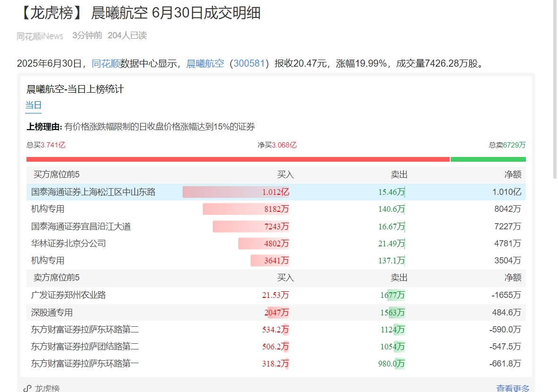Viewport: 558px width, 392px height.
Task: Select row 华林证券北京分公司
Action: 276,244
